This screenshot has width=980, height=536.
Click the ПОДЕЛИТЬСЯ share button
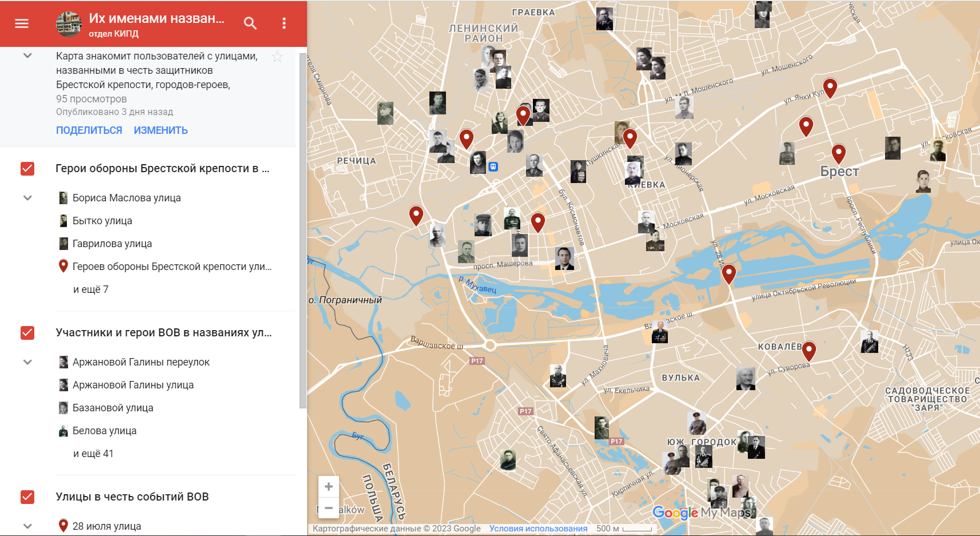(x=89, y=130)
